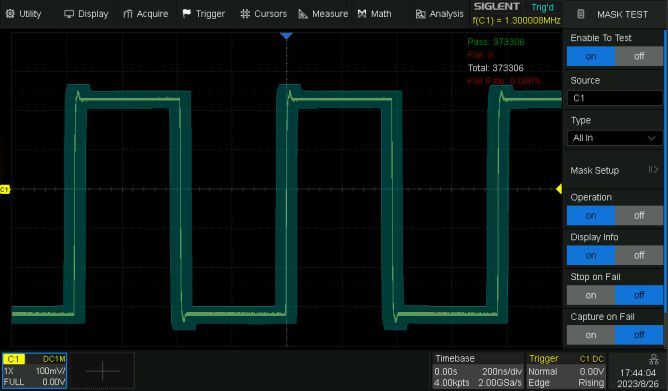
Task: Open the Trigger flag icon menu
Action: click(x=203, y=14)
